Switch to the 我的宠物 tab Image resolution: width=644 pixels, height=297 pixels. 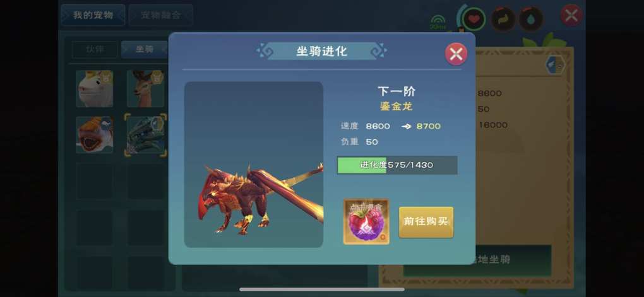pyautogui.click(x=93, y=15)
